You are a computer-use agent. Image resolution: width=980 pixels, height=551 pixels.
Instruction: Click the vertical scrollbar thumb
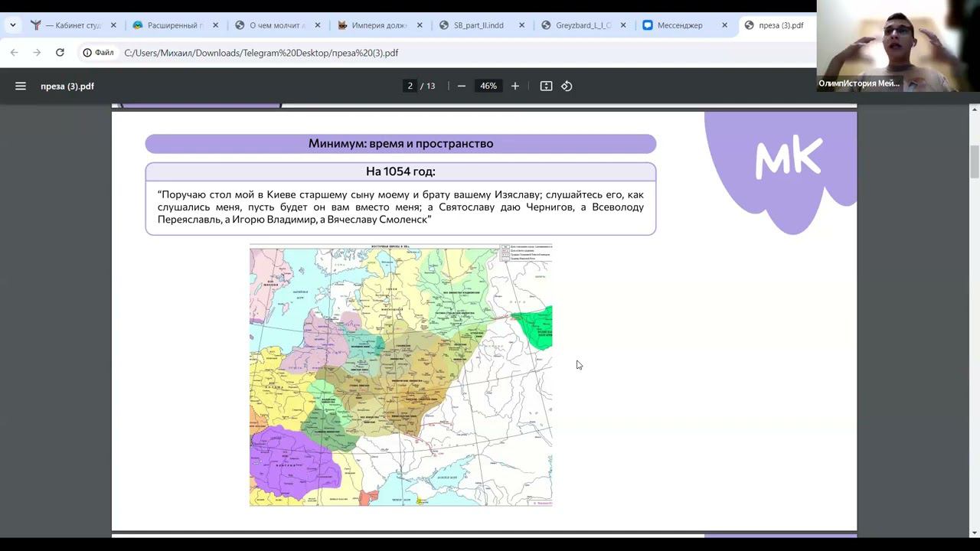975,161
